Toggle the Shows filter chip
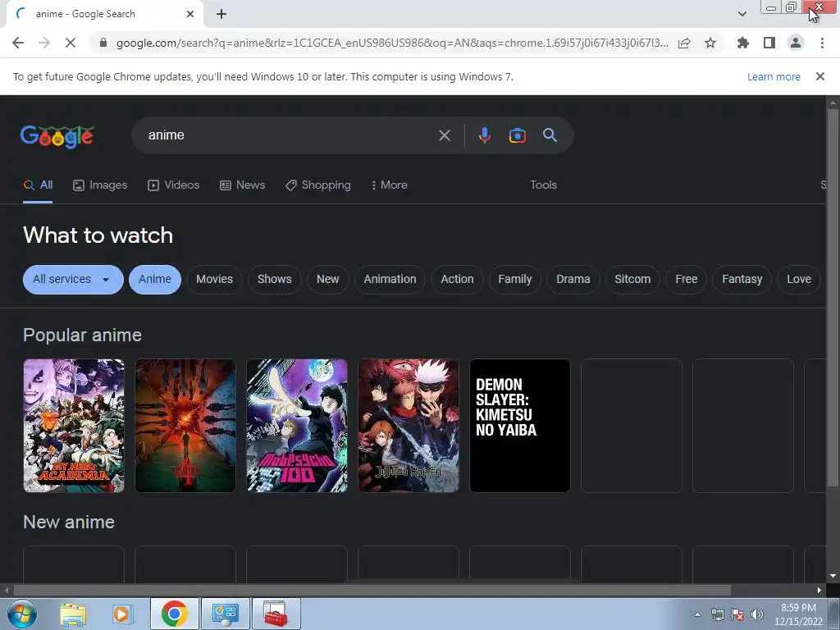The height and width of the screenshot is (630, 840). 274,279
